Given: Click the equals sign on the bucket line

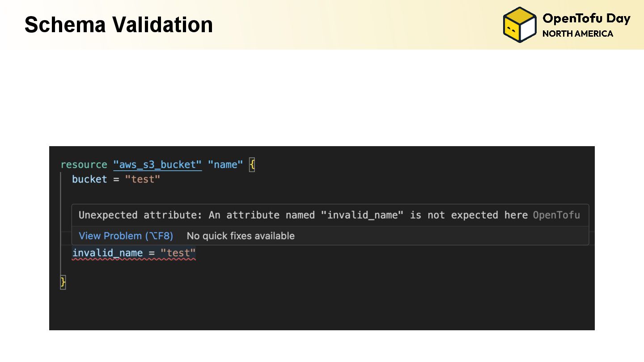Looking at the screenshot, I should [x=116, y=180].
